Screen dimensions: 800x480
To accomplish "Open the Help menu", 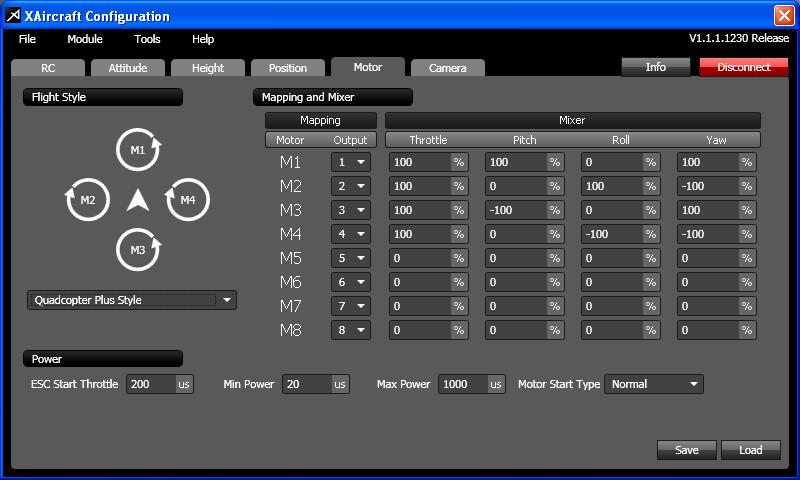I will click(203, 39).
